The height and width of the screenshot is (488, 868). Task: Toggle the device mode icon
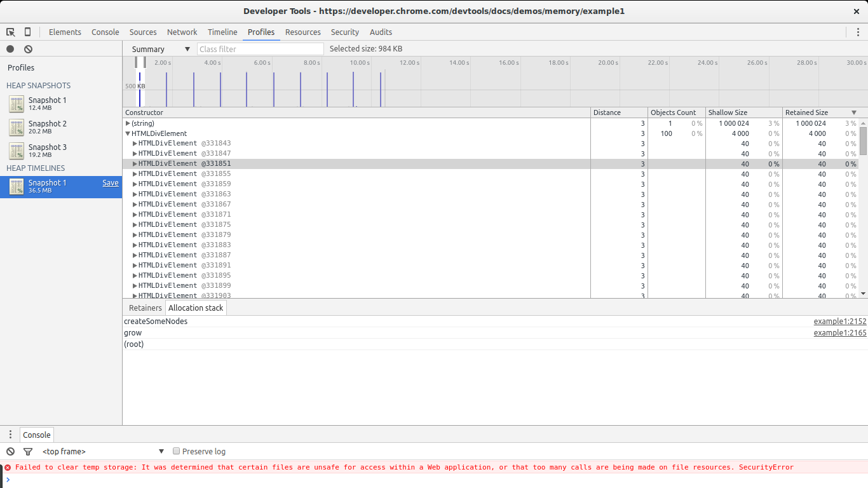(27, 32)
